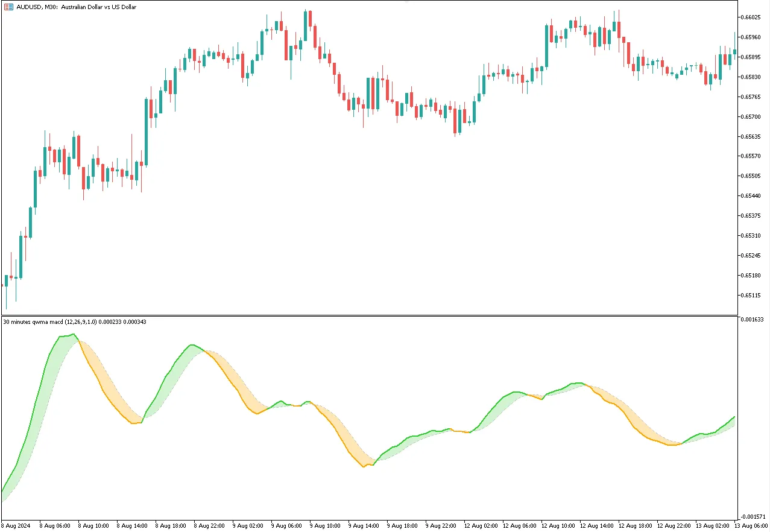Image resolution: width=770 pixels, height=532 pixels.
Task: Click the 9 Aug 10:00 time label
Action: coord(325,526)
